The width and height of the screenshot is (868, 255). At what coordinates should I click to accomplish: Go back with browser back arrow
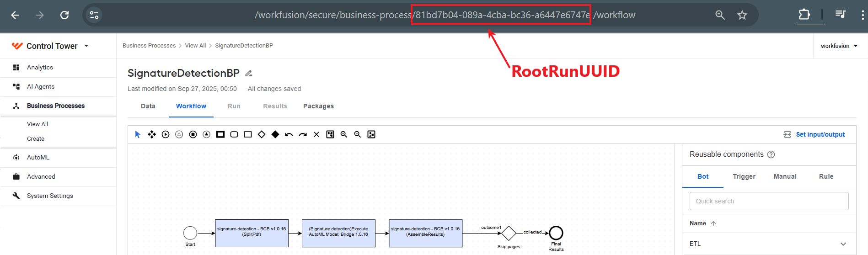point(15,15)
